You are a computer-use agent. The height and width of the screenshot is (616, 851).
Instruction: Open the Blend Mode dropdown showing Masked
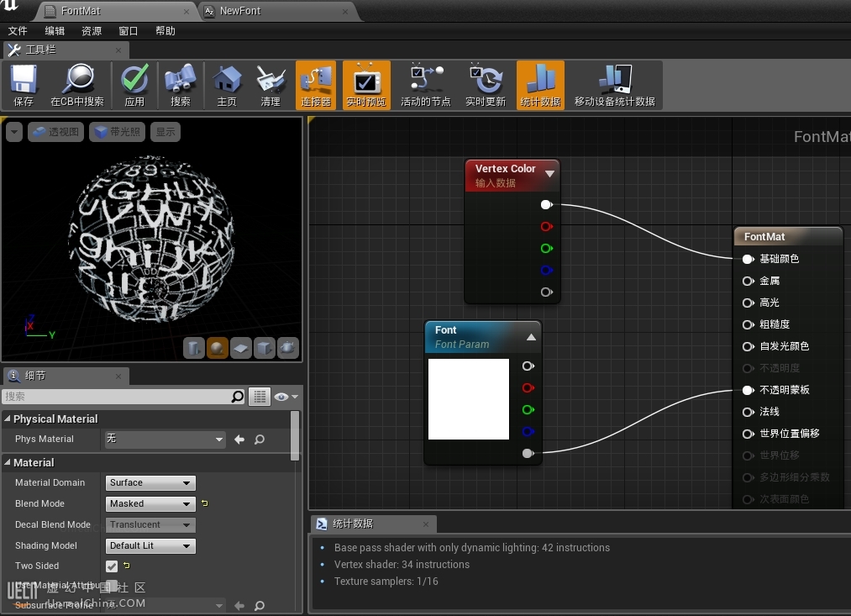tap(150, 503)
